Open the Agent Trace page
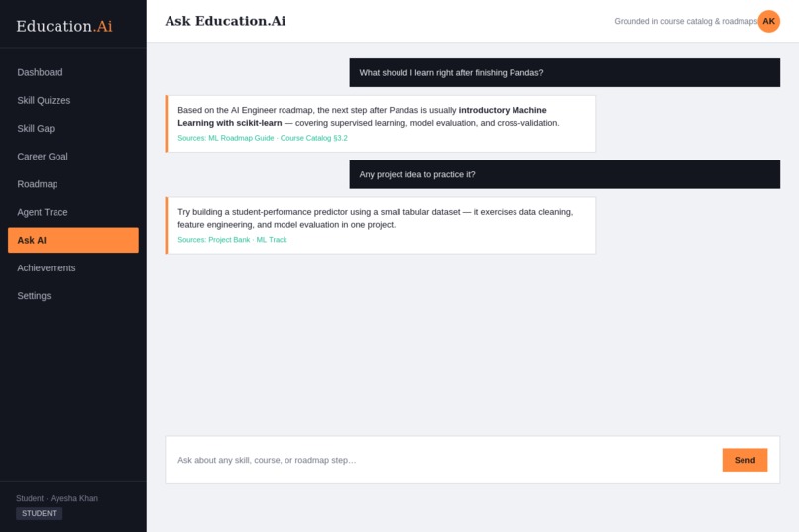 point(73,212)
